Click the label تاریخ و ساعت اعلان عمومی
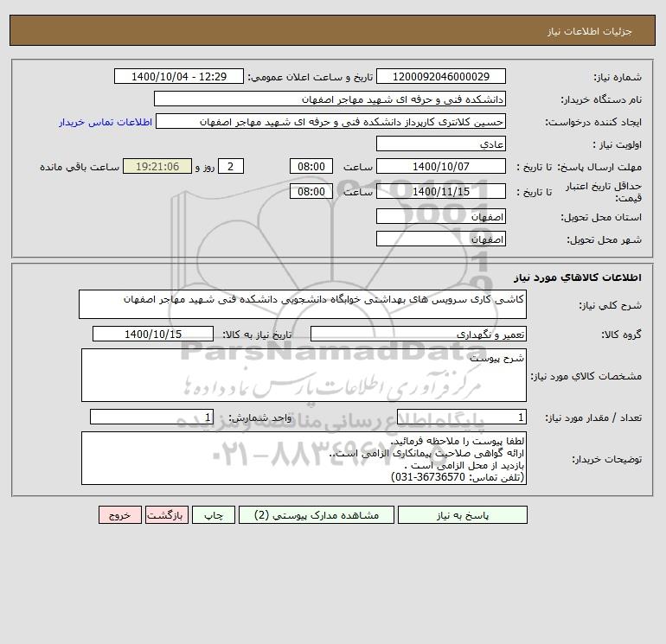The height and width of the screenshot is (644, 666). click(x=310, y=77)
